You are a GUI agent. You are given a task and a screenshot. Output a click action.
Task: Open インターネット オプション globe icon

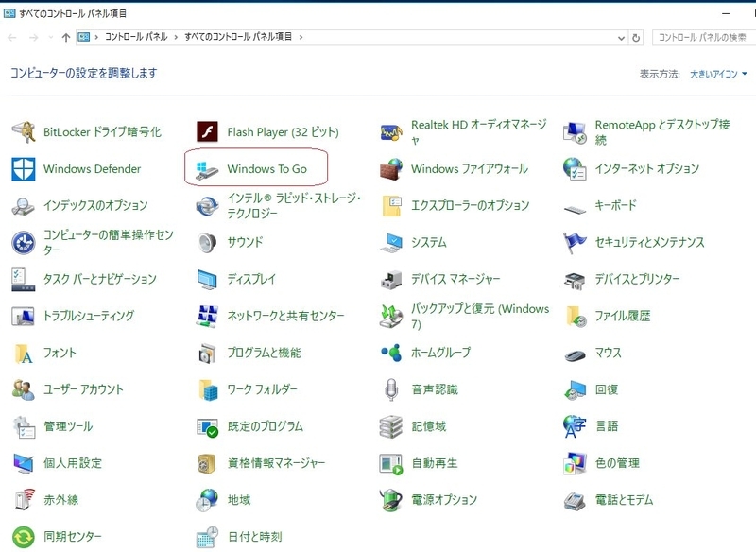(575, 169)
